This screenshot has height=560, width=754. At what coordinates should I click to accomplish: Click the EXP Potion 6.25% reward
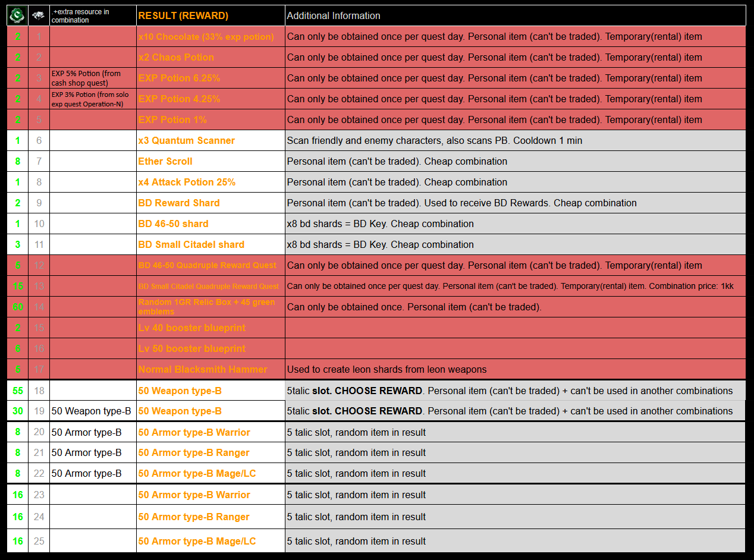coord(179,78)
